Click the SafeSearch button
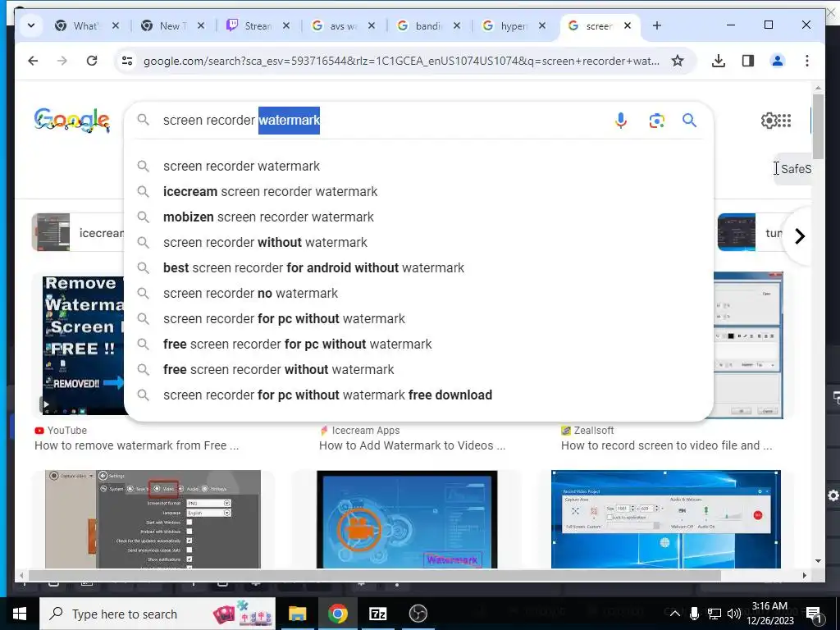The image size is (840, 630). (x=793, y=169)
